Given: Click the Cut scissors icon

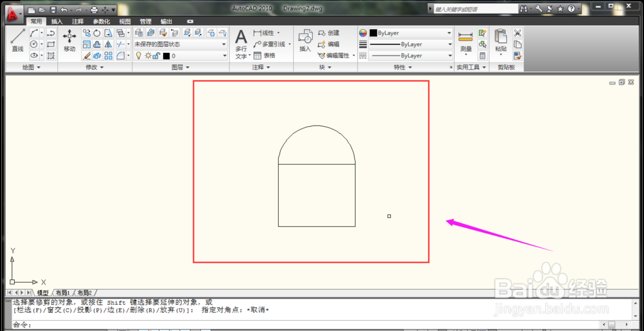Looking at the screenshot, I should (x=518, y=33).
